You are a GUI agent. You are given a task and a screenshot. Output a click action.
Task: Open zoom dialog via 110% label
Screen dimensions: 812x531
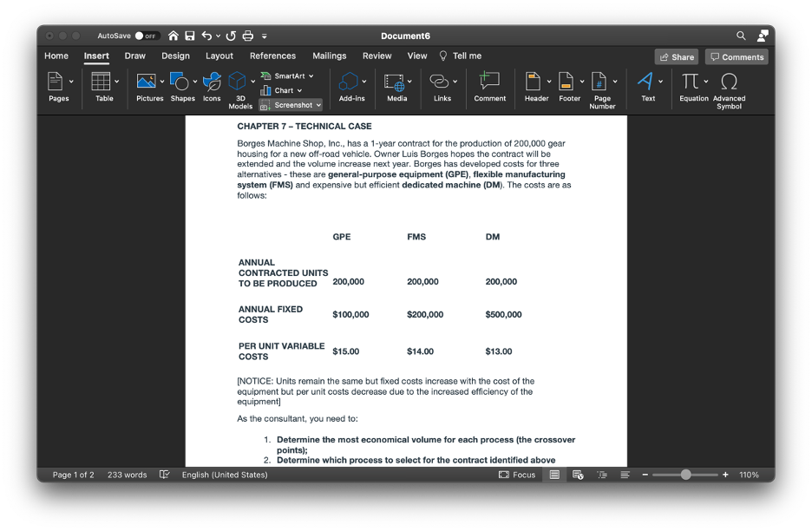coord(749,475)
